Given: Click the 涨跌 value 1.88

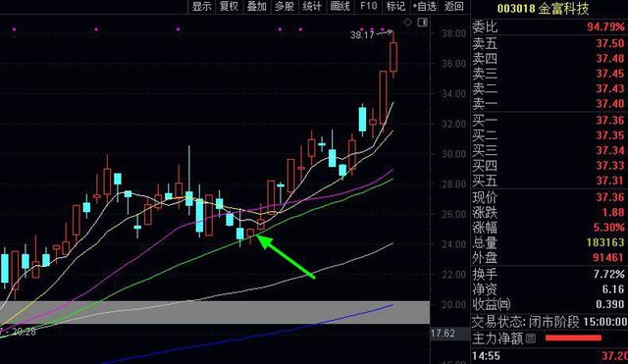Looking at the screenshot, I should pos(612,212).
